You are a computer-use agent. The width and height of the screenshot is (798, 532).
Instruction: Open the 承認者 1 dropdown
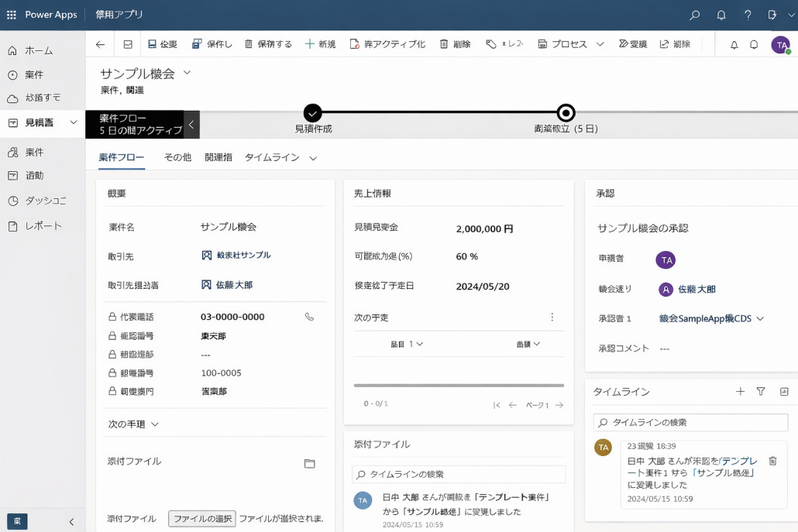(x=759, y=318)
